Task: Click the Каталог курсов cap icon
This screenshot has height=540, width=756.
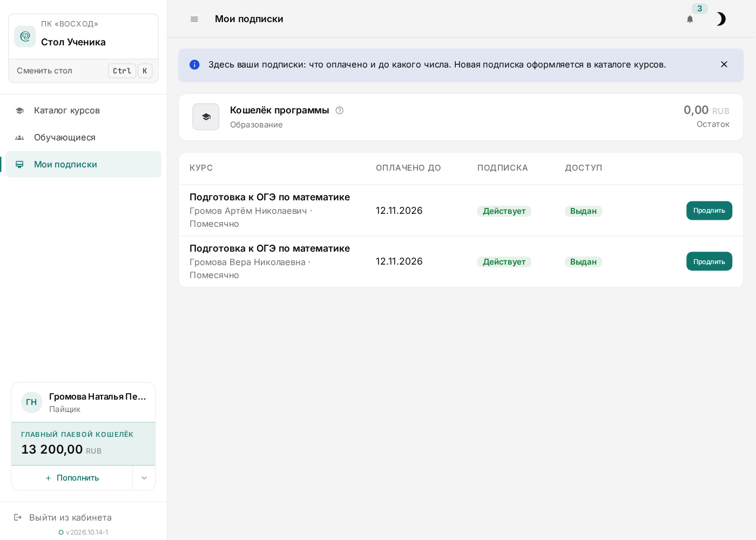Action: 19,110
